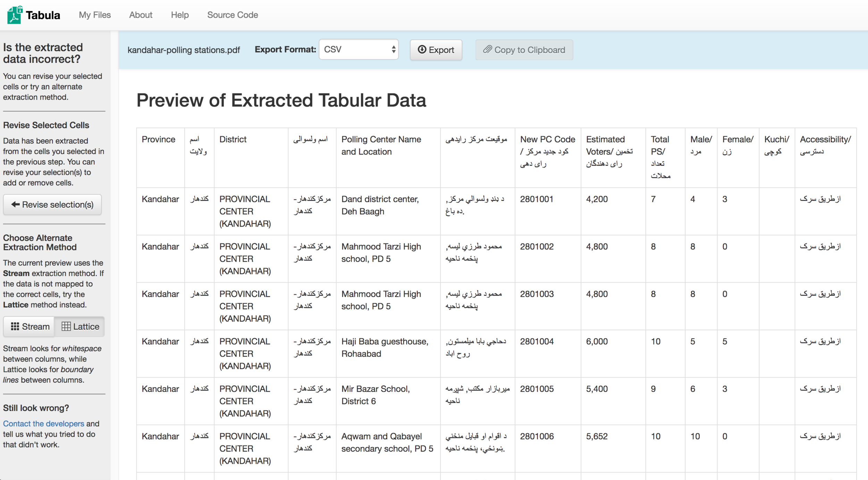Click the cell with code 2801005
The width and height of the screenshot is (868, 480).
(x=548, y=401)
